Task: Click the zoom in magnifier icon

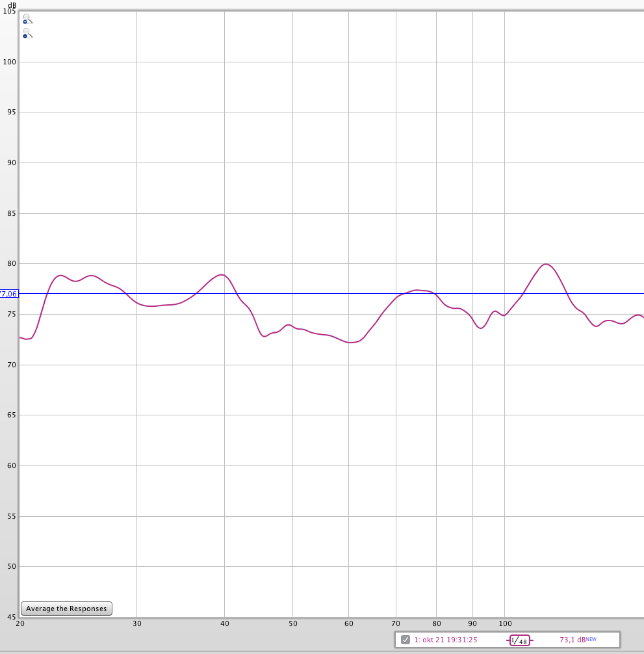Action: click(x=27, y=20)
